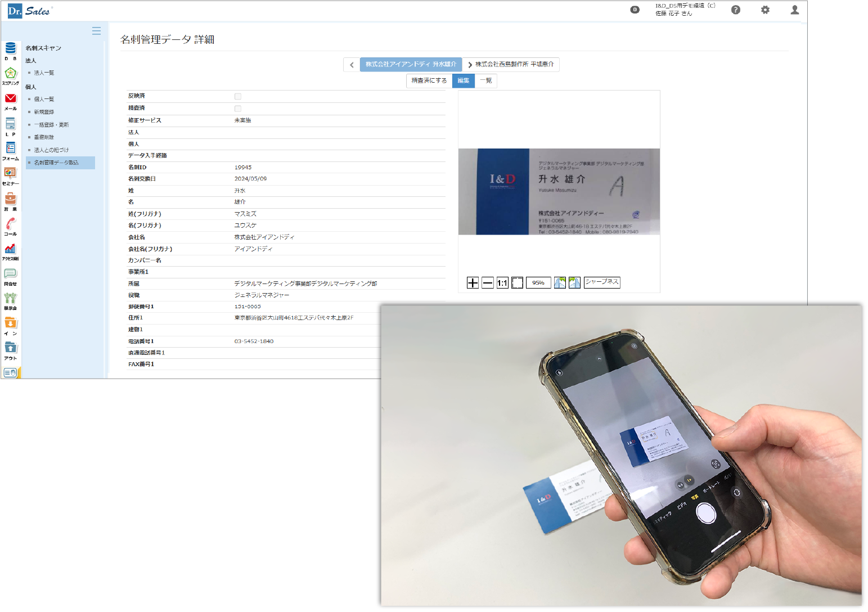Image resolution: width=868 pixels, height=612 pixels.
Task: Open the user account menu icon
Action: point(794,10)
